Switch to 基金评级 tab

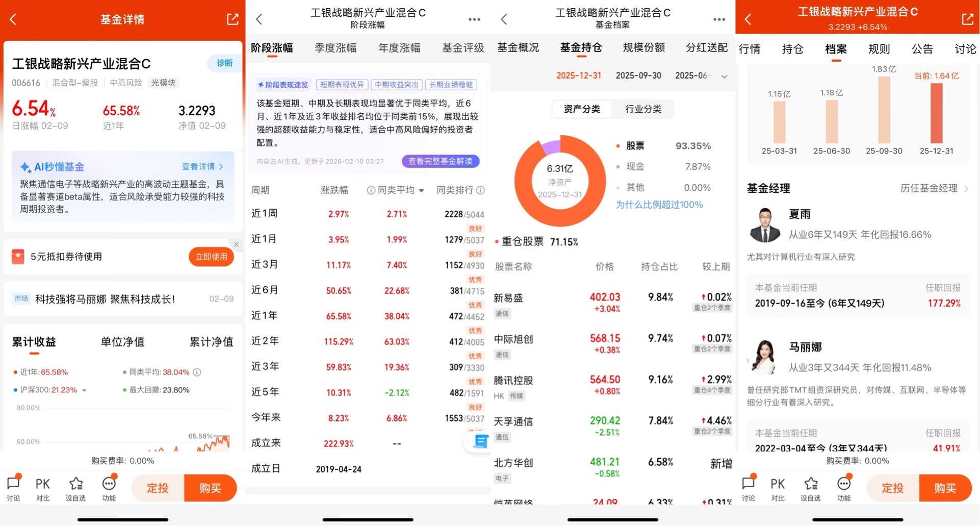463,48
